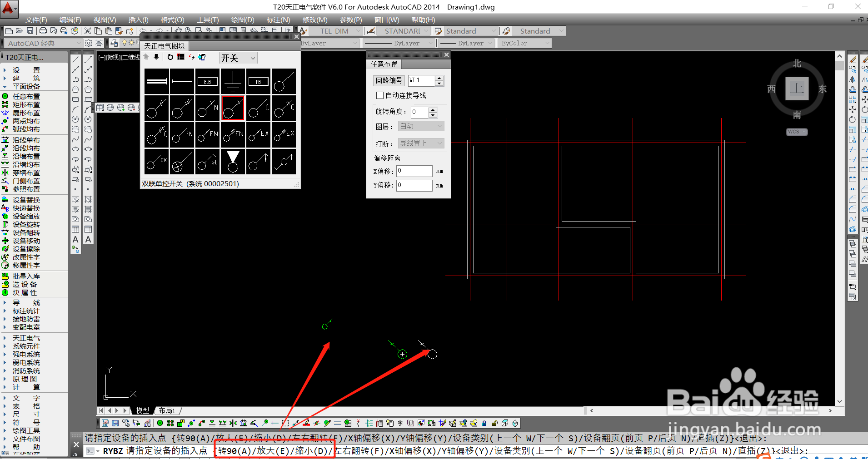Open the 文件(F) menu
This screenshot has height=459, width=868.
coord(36,20)
